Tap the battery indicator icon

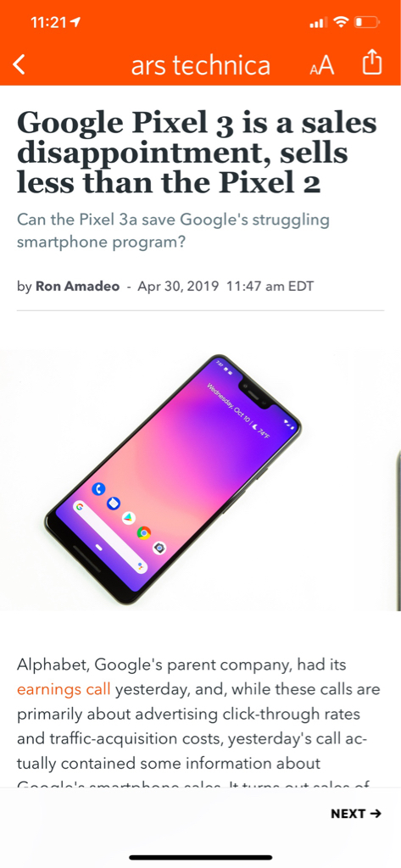coord(366,23)
